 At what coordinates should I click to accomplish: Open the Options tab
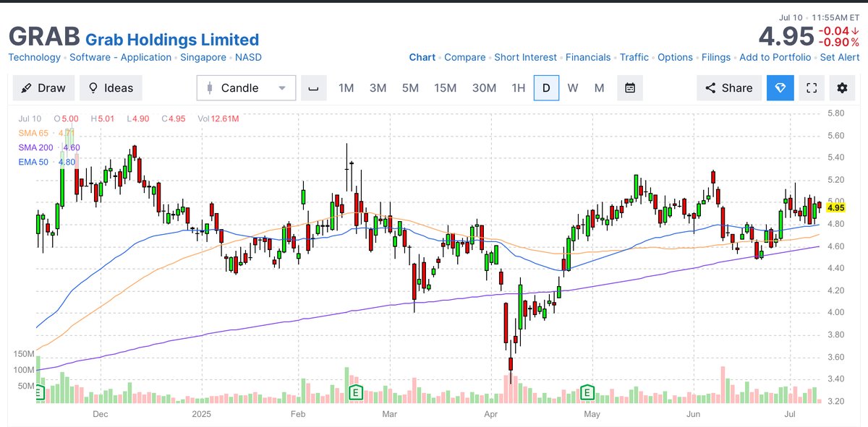point(675,57)
